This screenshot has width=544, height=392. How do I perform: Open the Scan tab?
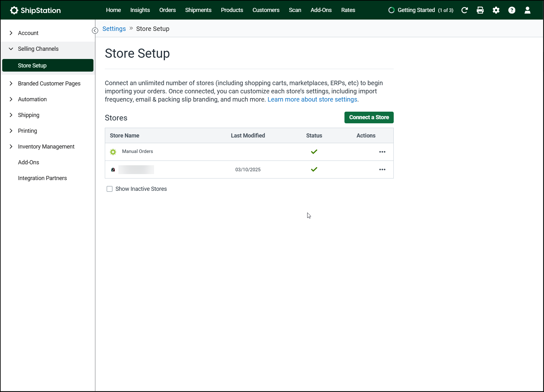(295, 10)
